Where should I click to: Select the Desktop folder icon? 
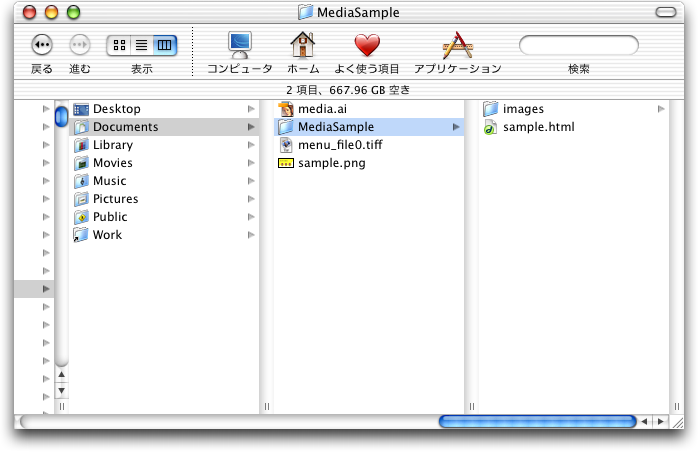click(81, 109)
